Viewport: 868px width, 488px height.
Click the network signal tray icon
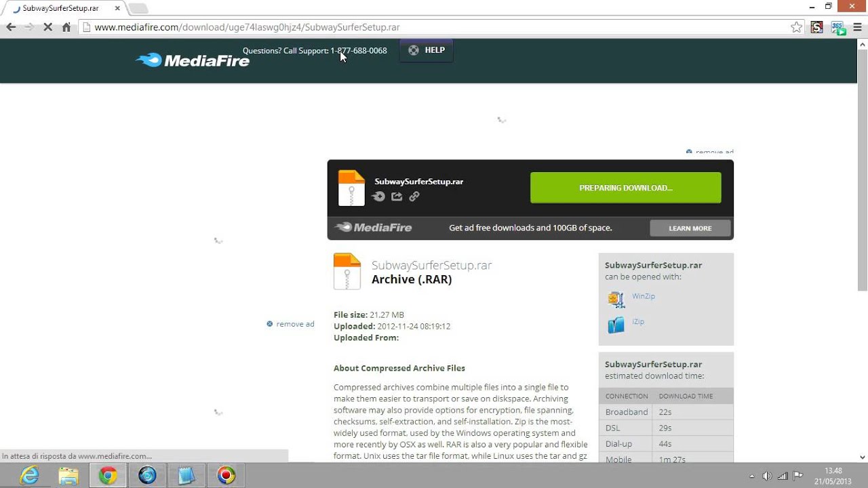pos(783,476)
